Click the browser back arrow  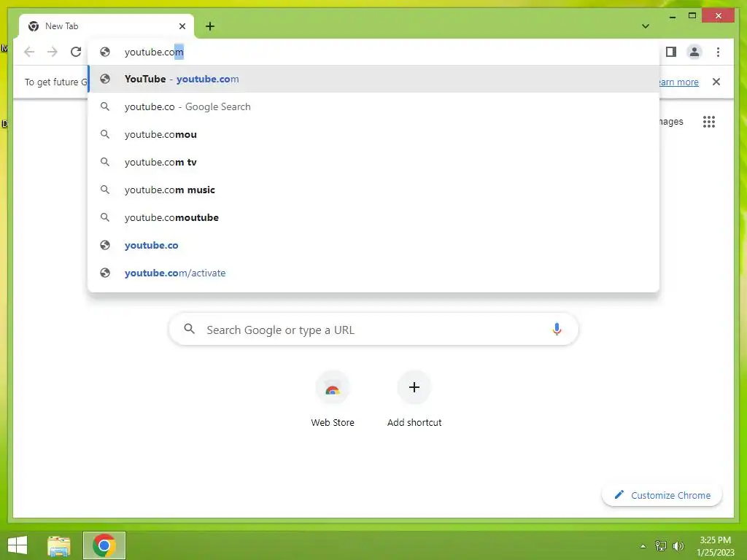tap(29, 52)
